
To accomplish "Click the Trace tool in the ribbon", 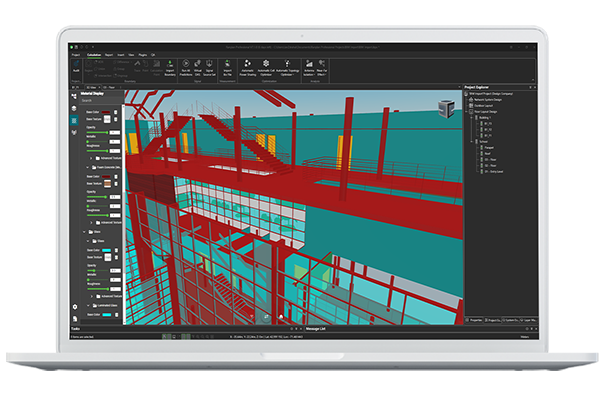I will (x=137, y=66).
